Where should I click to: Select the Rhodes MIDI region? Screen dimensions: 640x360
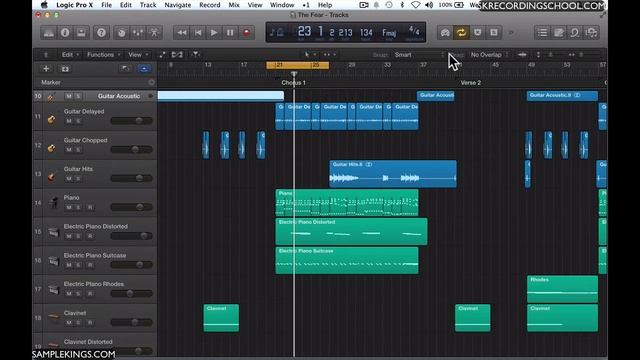point(562,289)
